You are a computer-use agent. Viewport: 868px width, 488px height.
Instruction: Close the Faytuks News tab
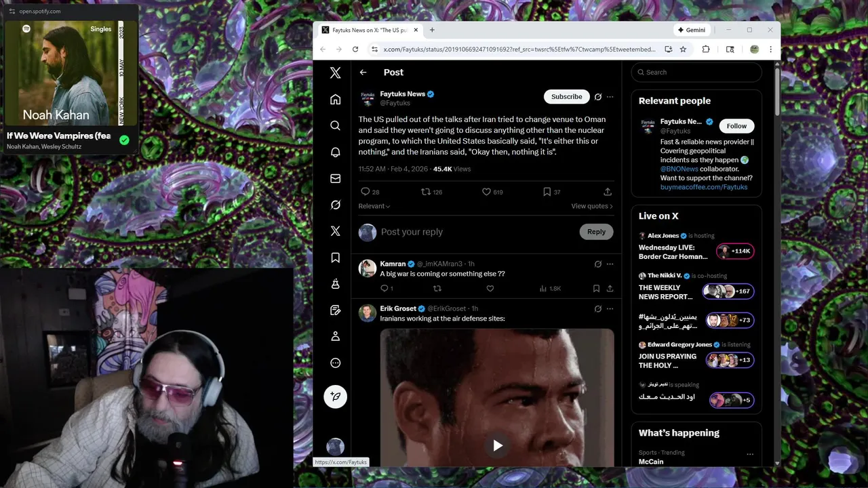pos(416,30)
